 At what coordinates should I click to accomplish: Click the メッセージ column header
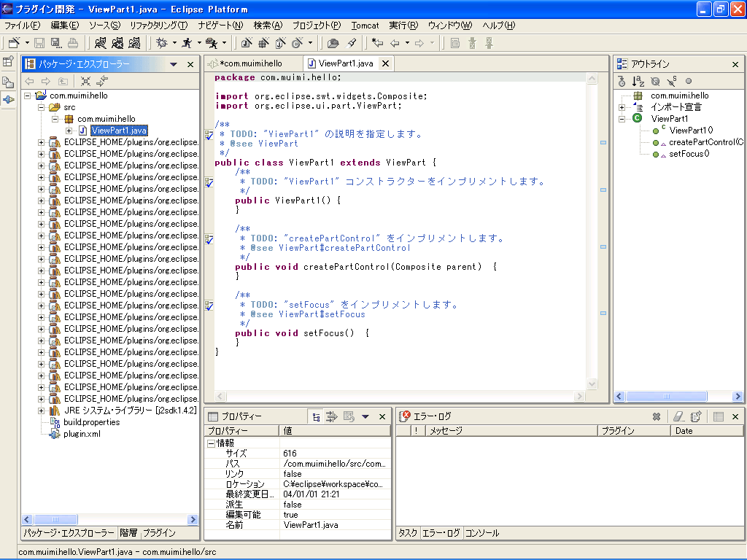pos(511,431)
